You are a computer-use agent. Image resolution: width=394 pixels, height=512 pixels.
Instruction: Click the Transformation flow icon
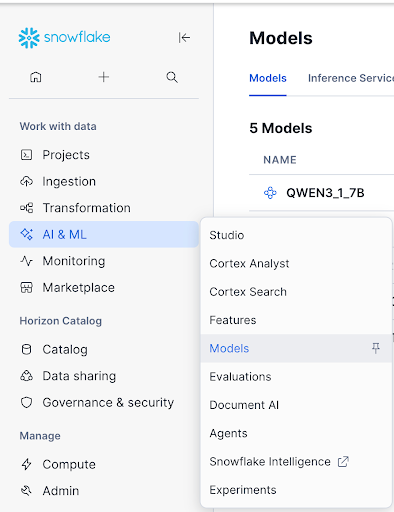click(x=27, y=208)
